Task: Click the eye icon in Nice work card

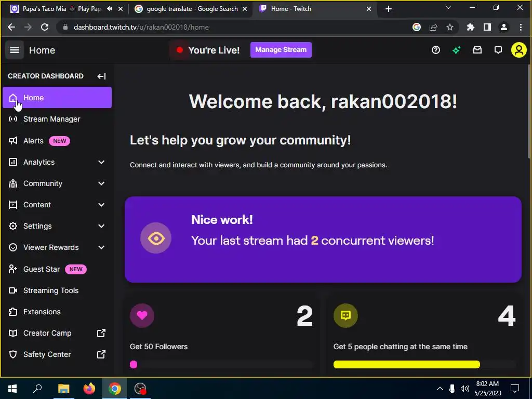Action: 156,238
